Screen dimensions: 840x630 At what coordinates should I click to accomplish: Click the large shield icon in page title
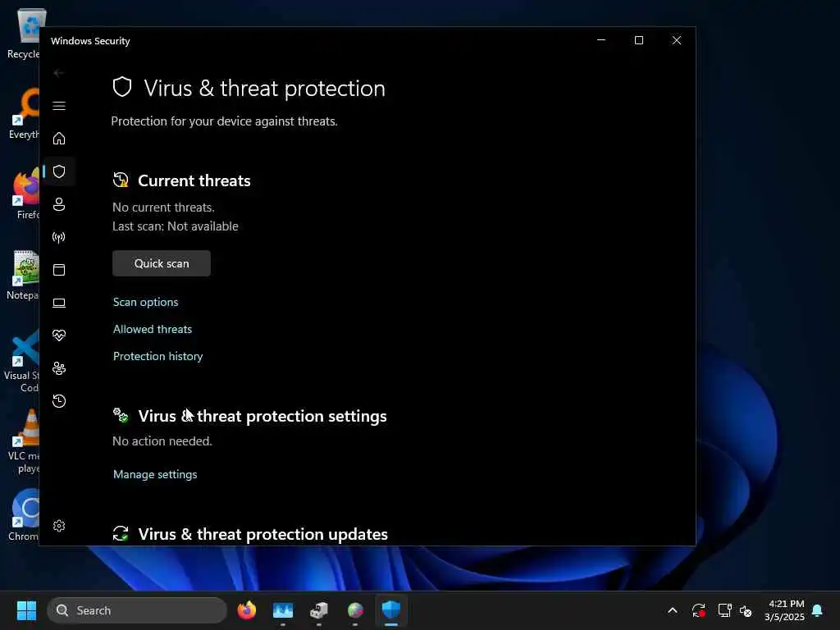[x=122, y=87]
